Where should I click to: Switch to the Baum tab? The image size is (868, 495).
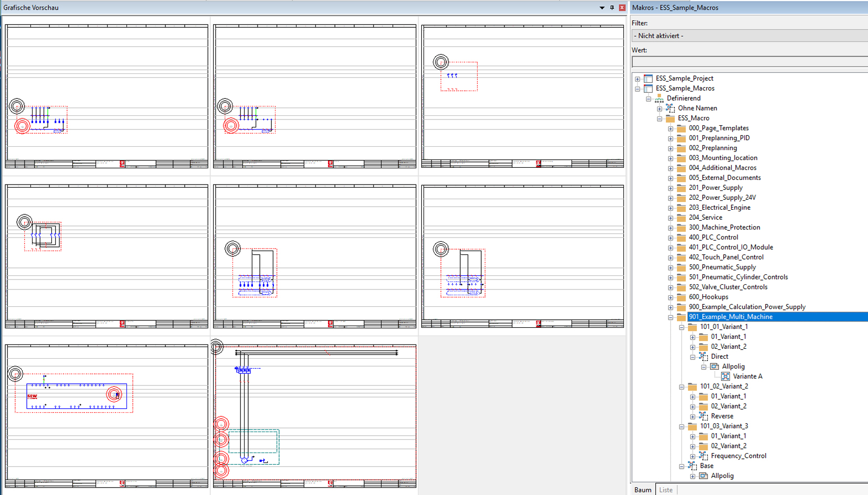point(642,490)
